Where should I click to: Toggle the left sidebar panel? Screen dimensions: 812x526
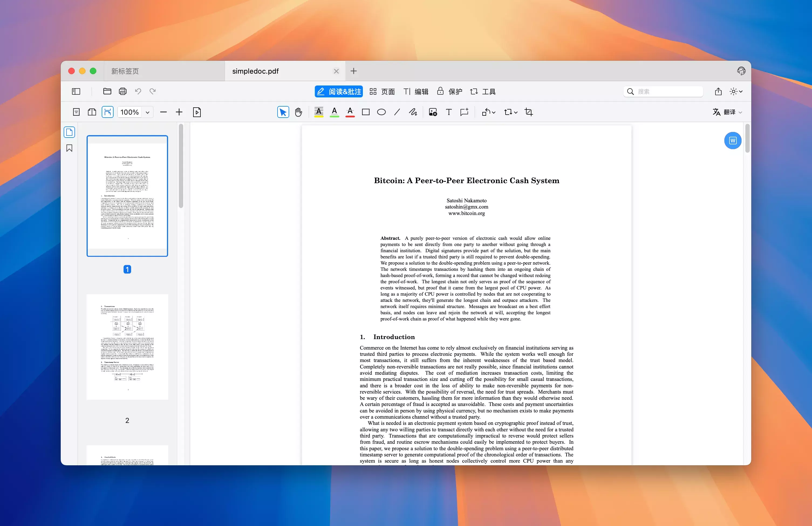(x=76, y=91)
